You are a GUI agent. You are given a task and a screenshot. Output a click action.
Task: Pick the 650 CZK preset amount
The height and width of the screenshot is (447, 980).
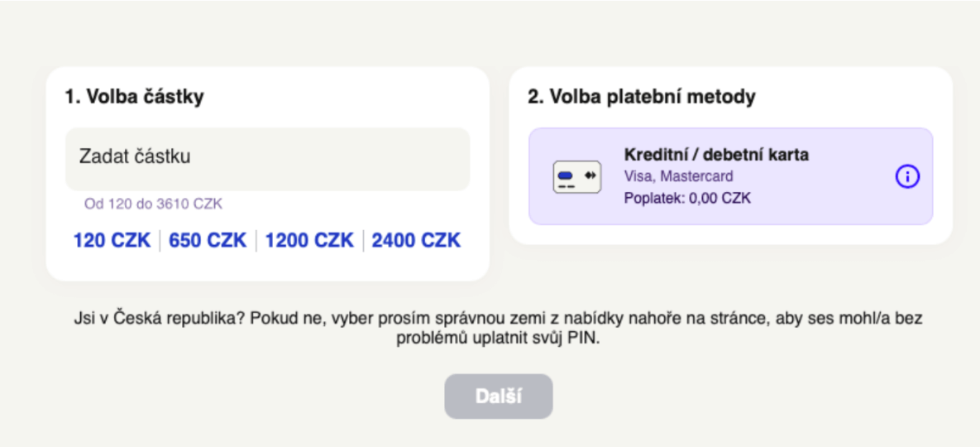click(x=208, y=241)
